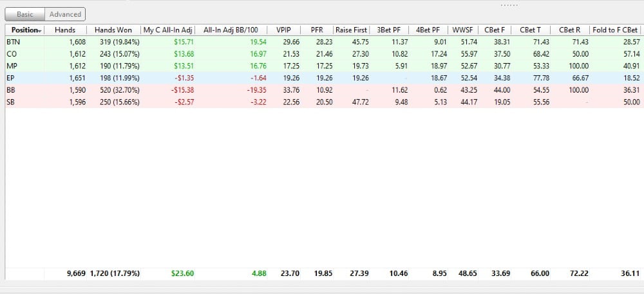The height and width of the screenshot is (294, 644).
Task: Sort by the VPIP column header
Action: click(283, 30)
